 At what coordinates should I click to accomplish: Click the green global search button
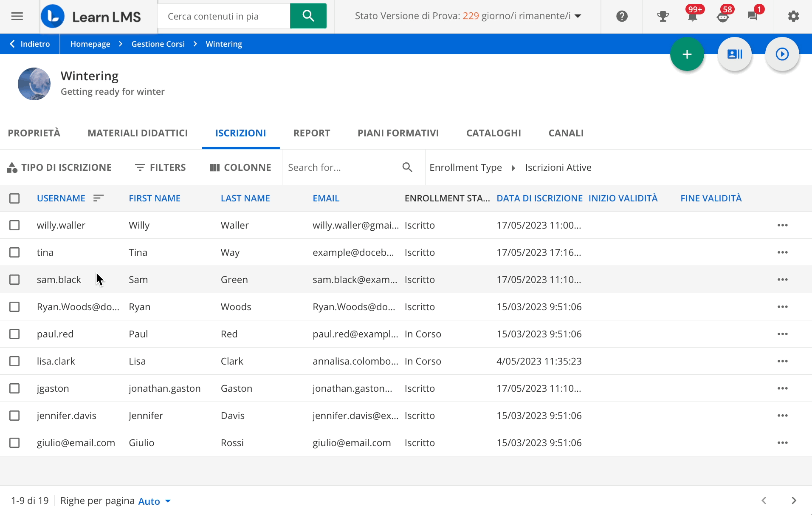308,16
